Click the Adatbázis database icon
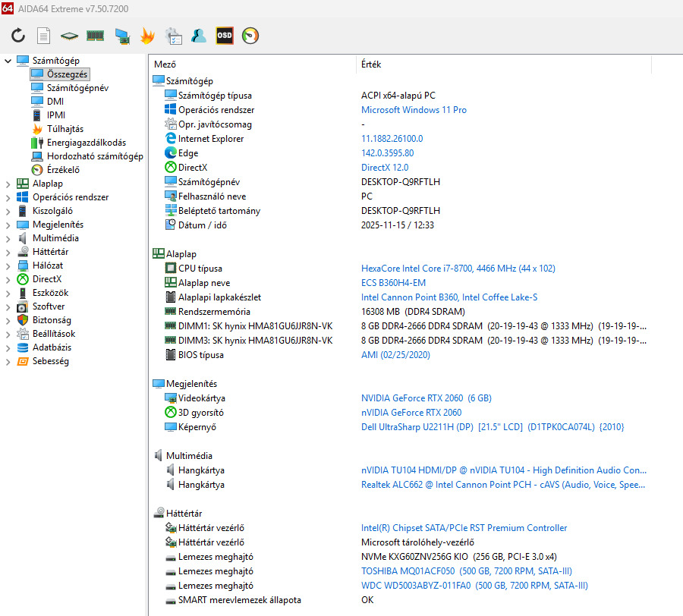This screenshot has height=616, width=683. click(x=23, y=347)
